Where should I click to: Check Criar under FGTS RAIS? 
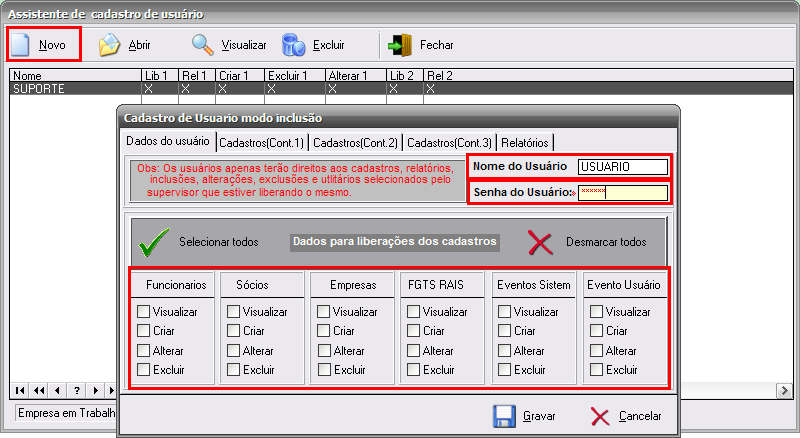[413, 331]
